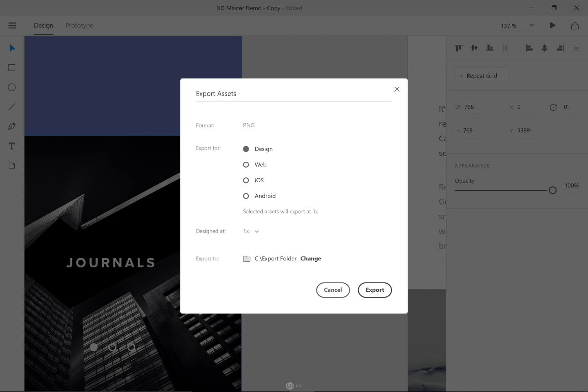The height and width of the screenshot is (392, 588).
Task: Select the Ellipse tool
Action: click(12, 87)
